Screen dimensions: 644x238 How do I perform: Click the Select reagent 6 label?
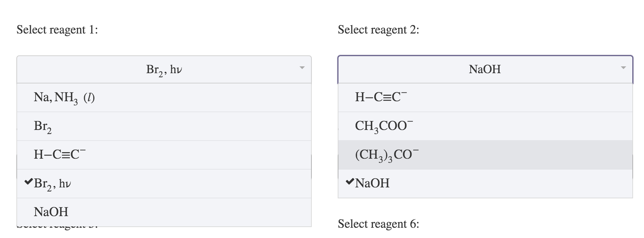[378, 225]
